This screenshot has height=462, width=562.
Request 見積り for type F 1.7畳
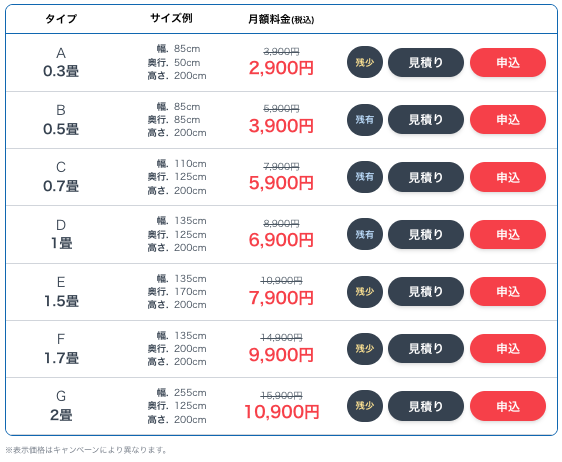coord(426,348)
